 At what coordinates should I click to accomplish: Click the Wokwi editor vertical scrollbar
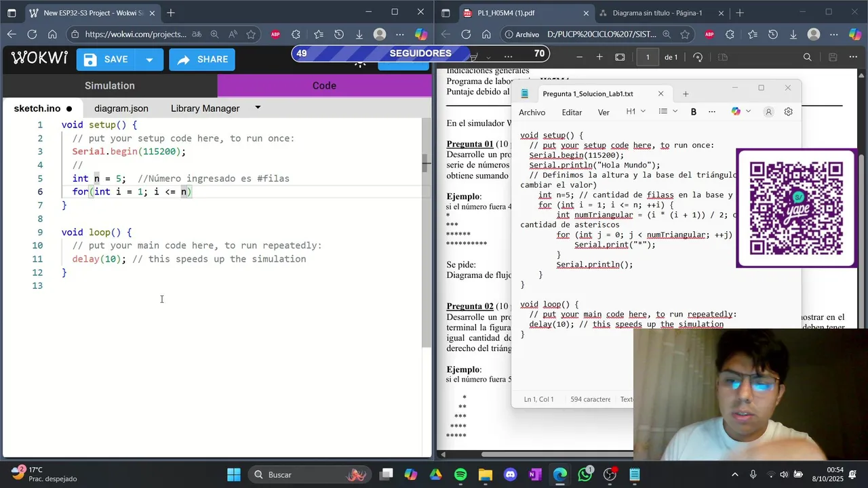[x=426, y=232]
